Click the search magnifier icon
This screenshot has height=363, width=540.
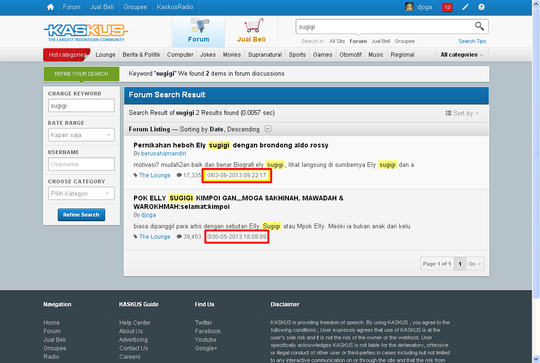pyautogui.click(x=479, y=26)
